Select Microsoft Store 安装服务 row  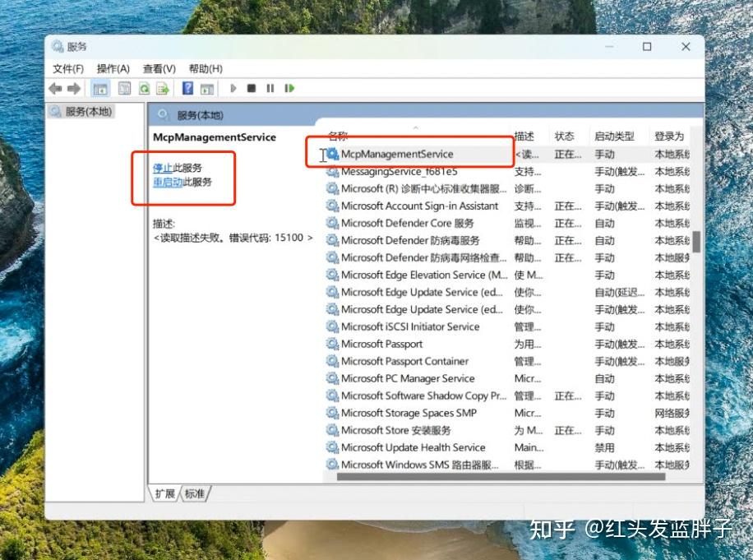pyautogui.click(x=506, y=430)
